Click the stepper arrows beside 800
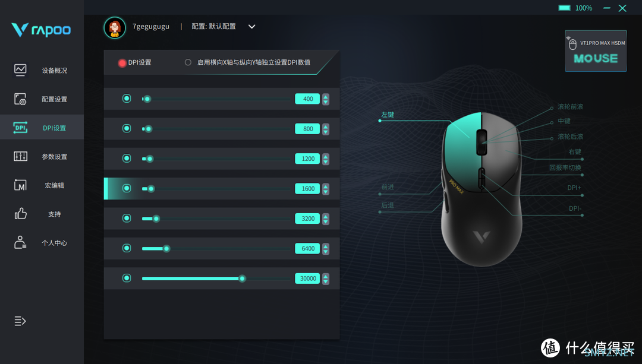This screenshot has height=364, width=642. (326, 129)
